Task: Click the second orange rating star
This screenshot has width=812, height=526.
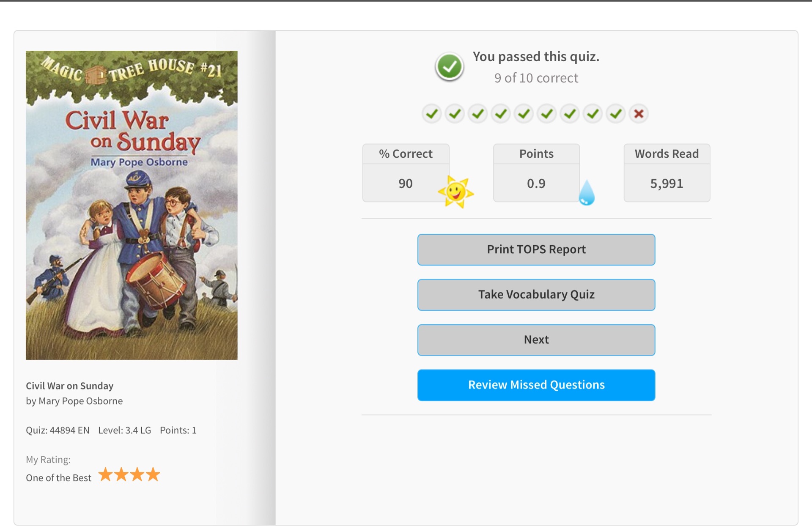Action: [121, 474]
